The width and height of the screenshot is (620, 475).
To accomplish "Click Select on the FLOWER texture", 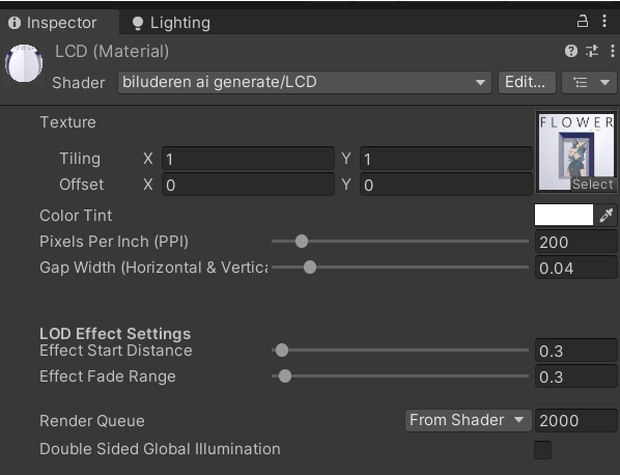I will (592, 184).
